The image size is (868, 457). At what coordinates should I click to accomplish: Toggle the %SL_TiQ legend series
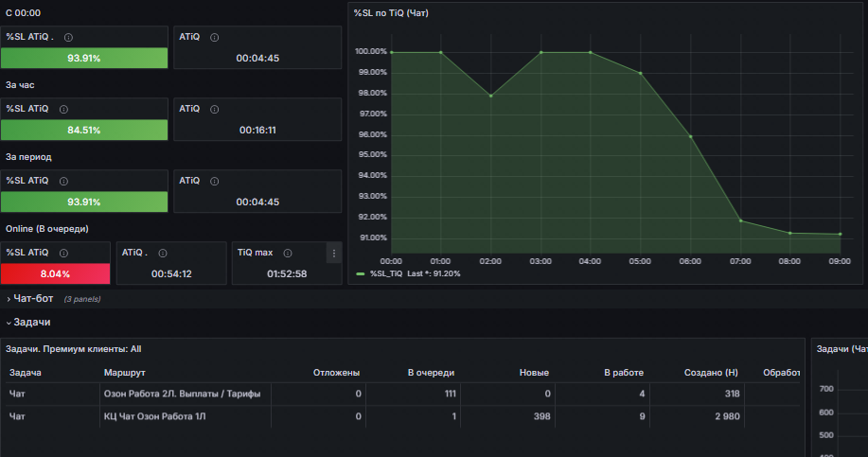point(386,273)
